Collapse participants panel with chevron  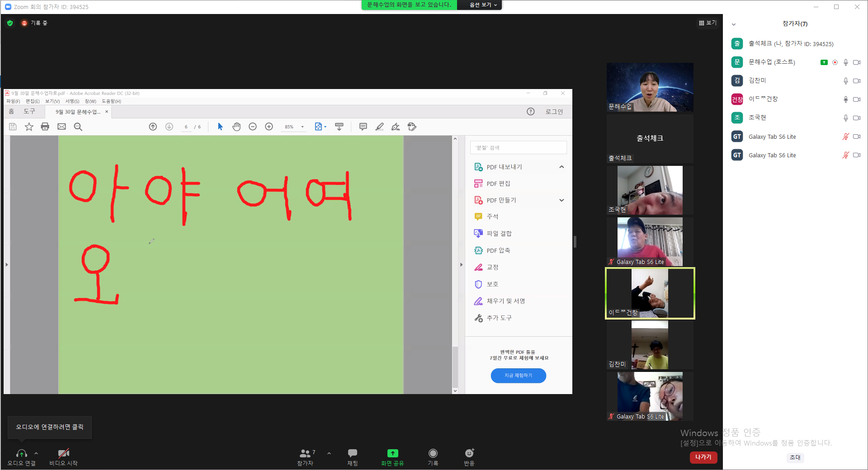tap(734, 24)
